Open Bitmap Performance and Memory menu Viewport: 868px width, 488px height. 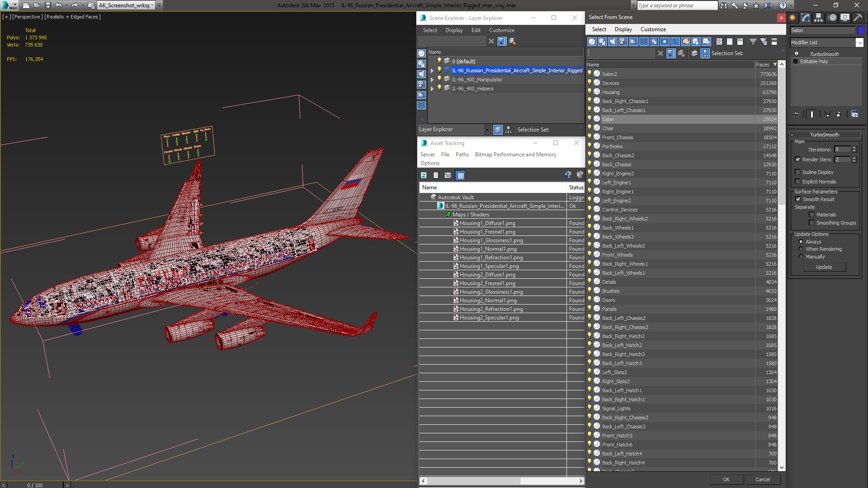click(x=515, y=155)
